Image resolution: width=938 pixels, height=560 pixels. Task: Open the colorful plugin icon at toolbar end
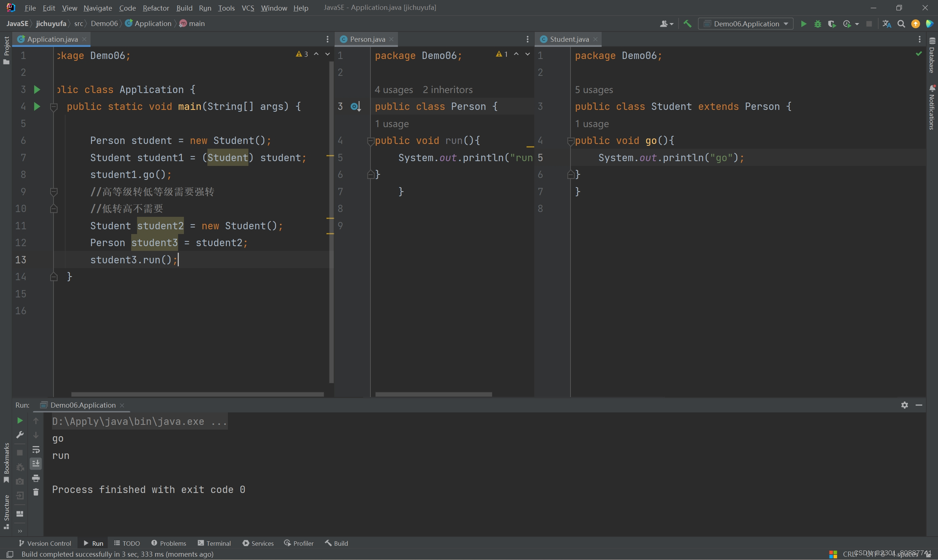(x=929, y=24)
